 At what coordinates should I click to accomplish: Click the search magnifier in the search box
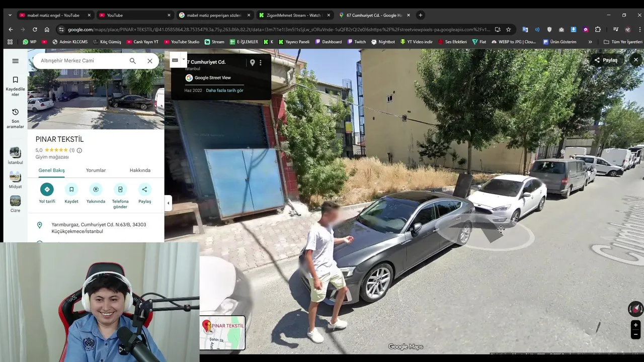(x=132, y=61)
